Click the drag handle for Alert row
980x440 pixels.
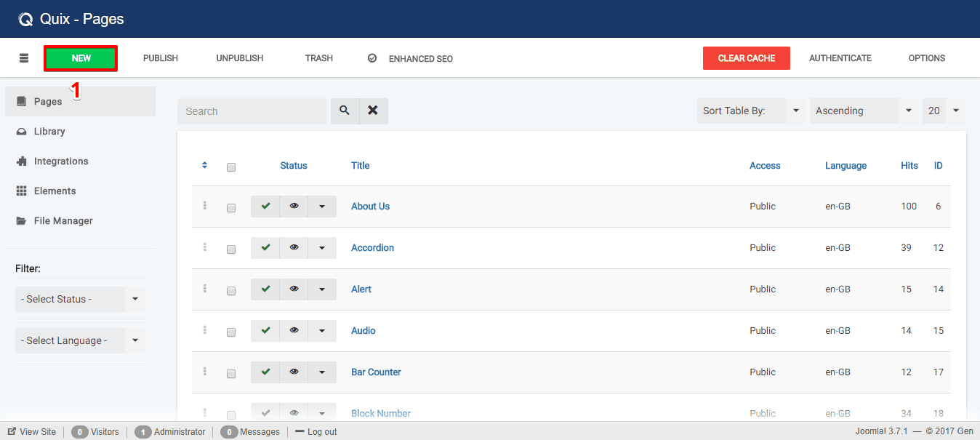pos(205,289)
